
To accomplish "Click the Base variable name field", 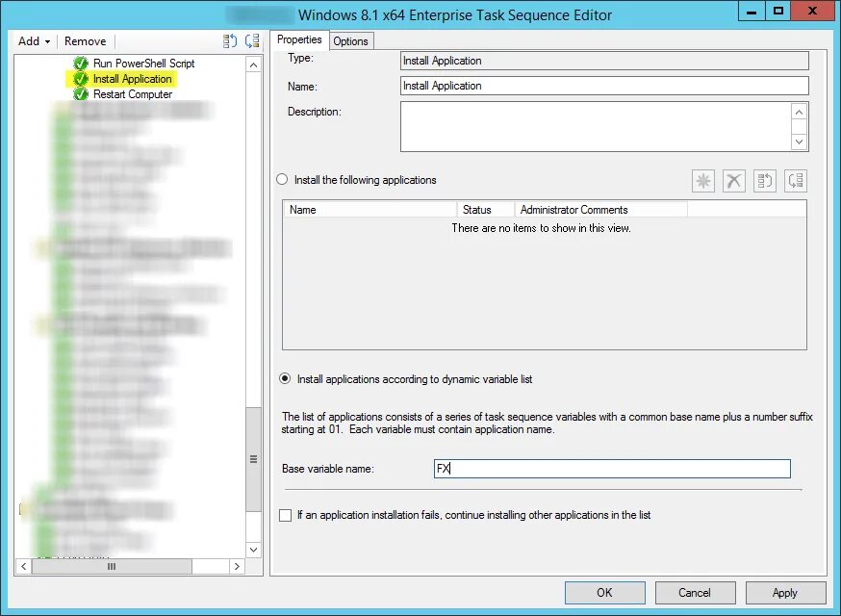I will click(612, 469).
